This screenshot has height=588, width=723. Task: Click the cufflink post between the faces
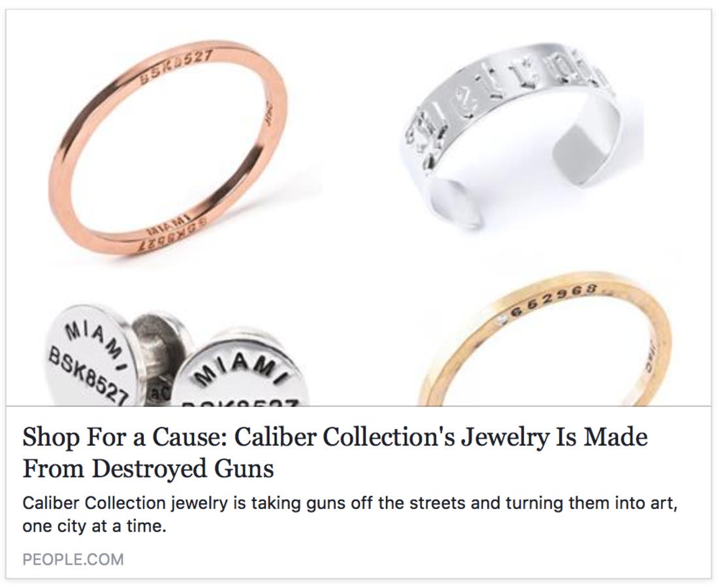(x=155, y=333)
